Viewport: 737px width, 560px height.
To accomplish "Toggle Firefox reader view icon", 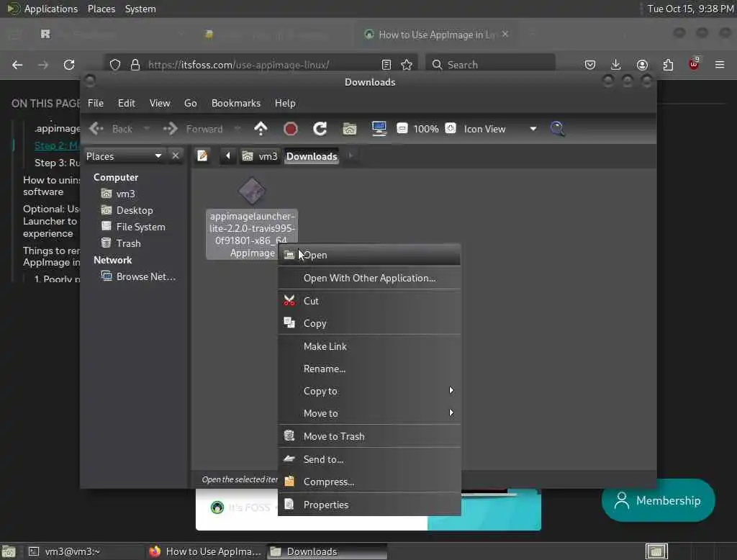I will click(x=386, y=65).
